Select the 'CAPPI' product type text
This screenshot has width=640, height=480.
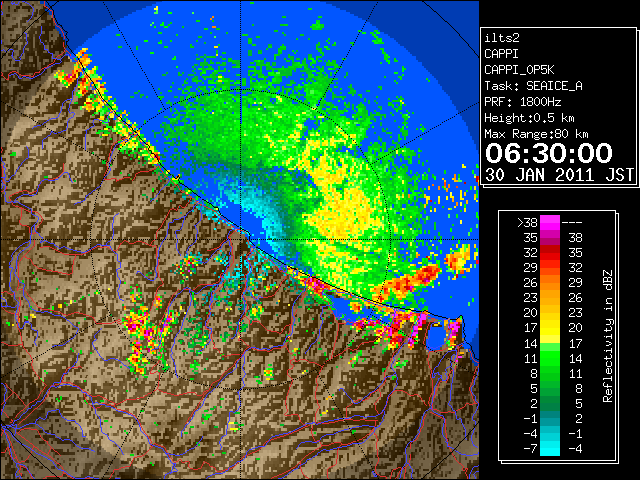tap(501, 54)
